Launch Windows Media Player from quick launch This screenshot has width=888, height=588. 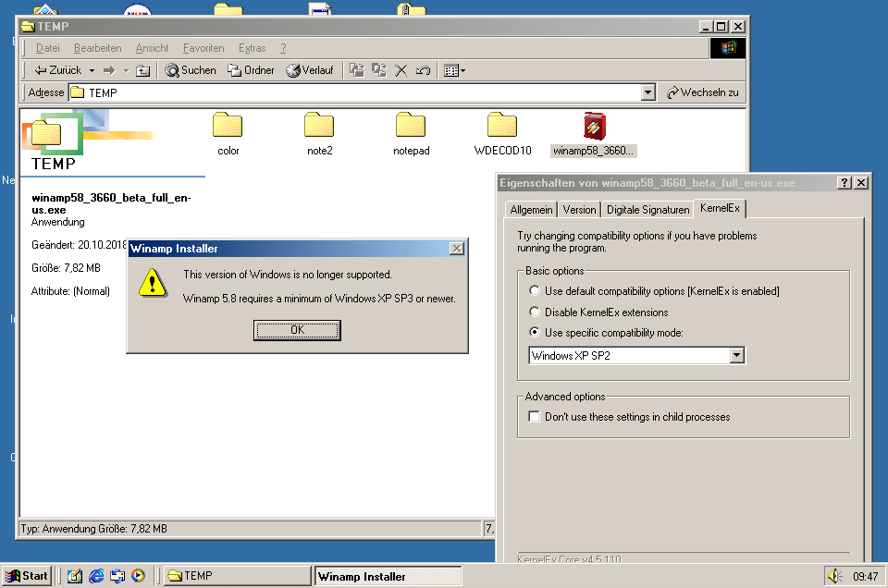click(138, 576)
